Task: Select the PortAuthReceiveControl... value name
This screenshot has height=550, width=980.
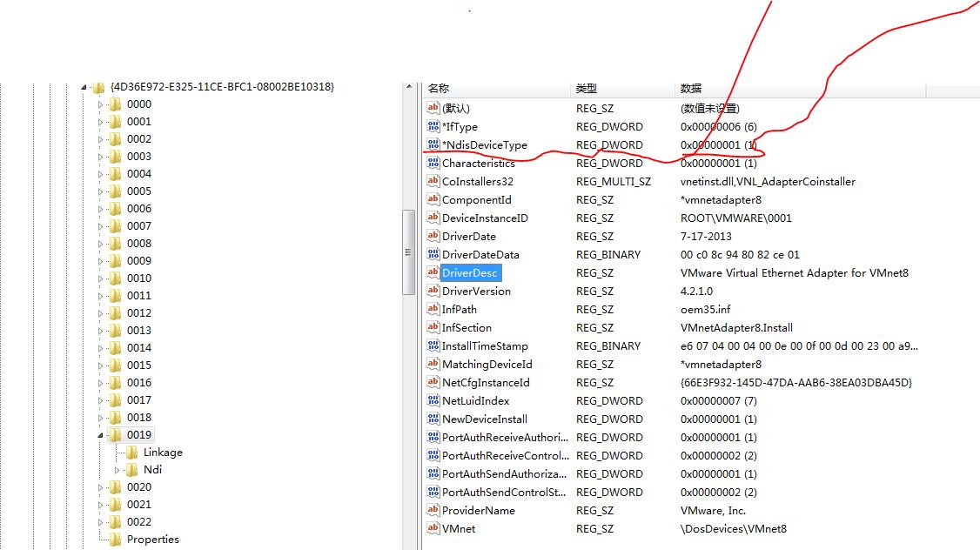Action: (x=506, y=456)
